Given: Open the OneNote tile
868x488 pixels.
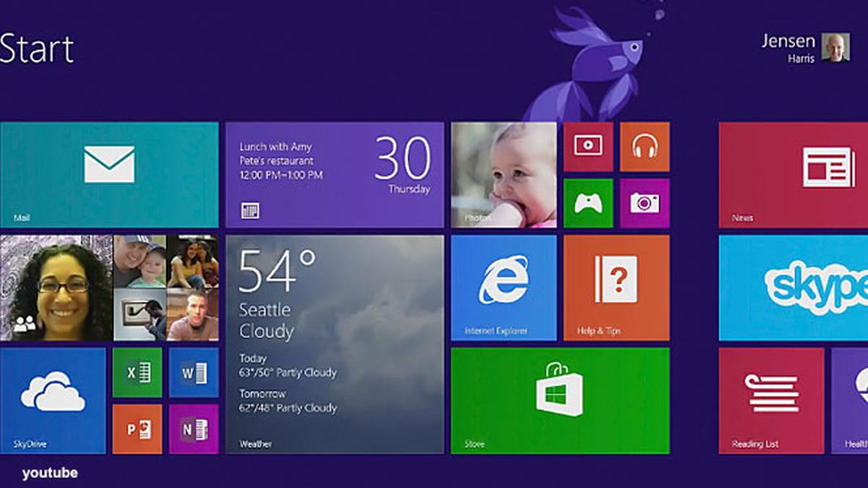Looking at the screenshot, I should click(194, 429).
